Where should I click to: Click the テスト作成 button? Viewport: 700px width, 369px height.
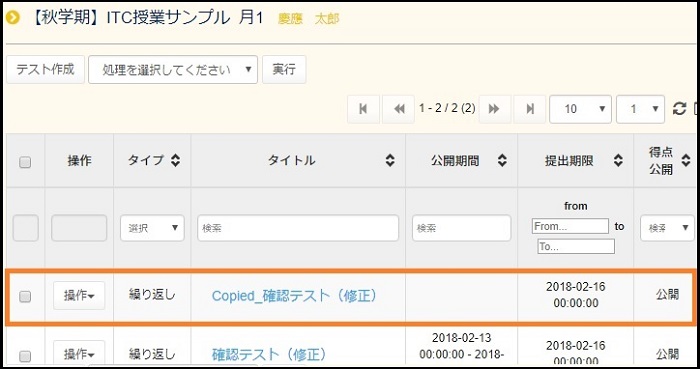click(45, 70)
